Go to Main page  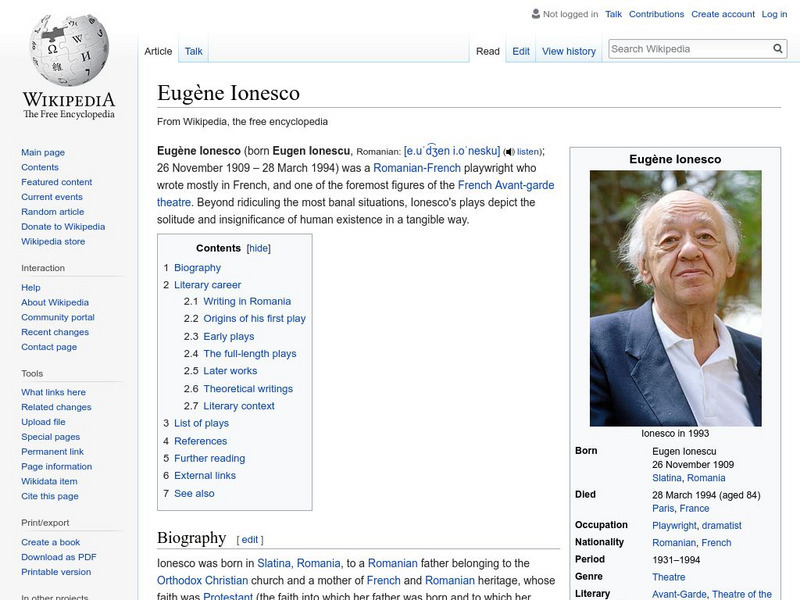coord(43,152)
